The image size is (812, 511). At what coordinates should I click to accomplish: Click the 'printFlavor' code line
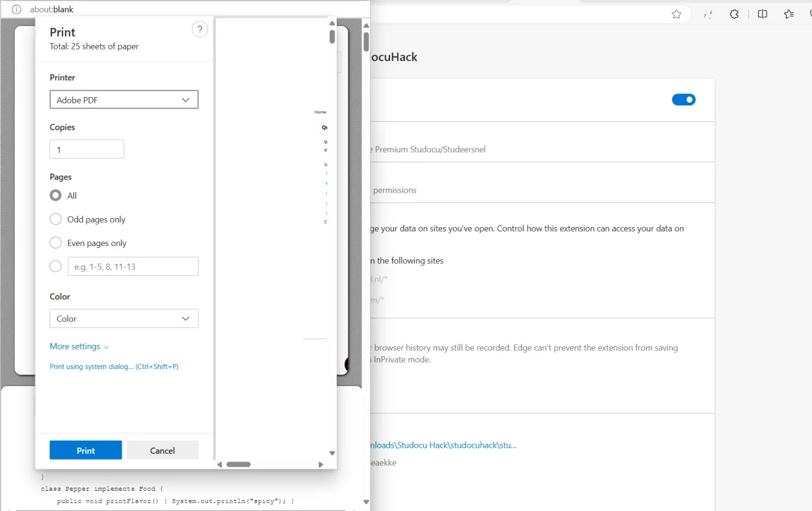[176, 501]
